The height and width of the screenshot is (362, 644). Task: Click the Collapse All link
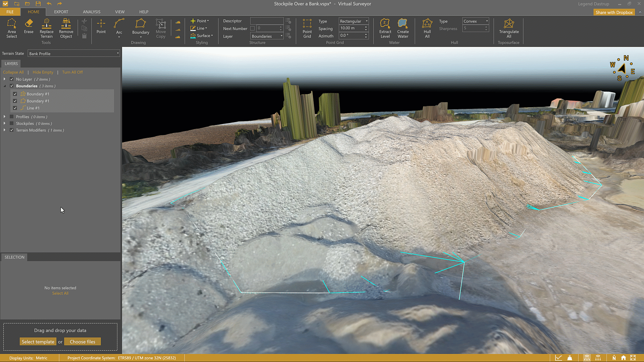point(13,72)
